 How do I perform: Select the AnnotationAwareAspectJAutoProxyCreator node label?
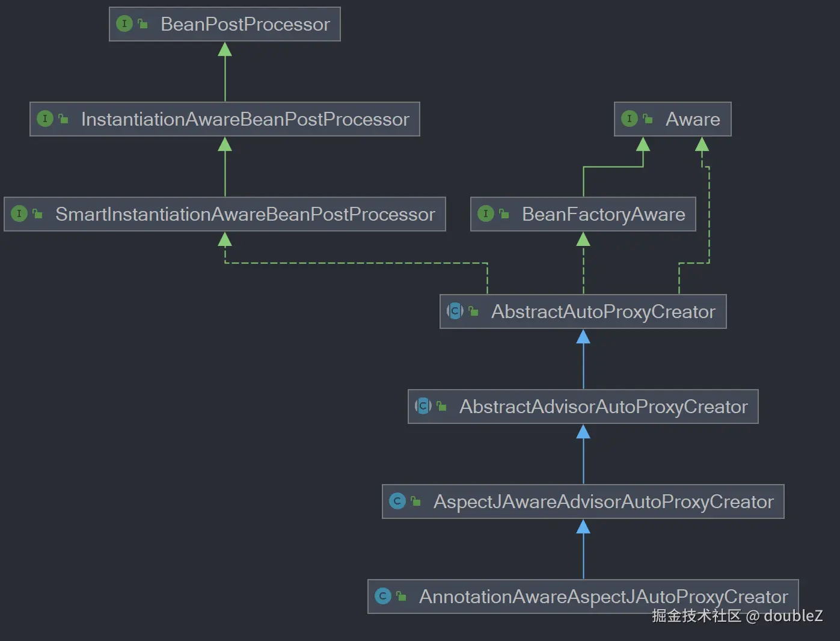coord(604,597)
